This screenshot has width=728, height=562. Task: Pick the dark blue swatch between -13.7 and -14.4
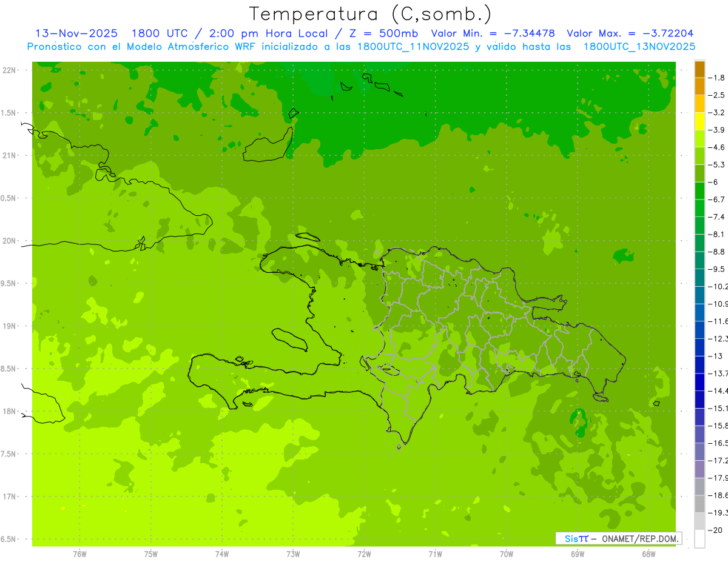point(699,382)
